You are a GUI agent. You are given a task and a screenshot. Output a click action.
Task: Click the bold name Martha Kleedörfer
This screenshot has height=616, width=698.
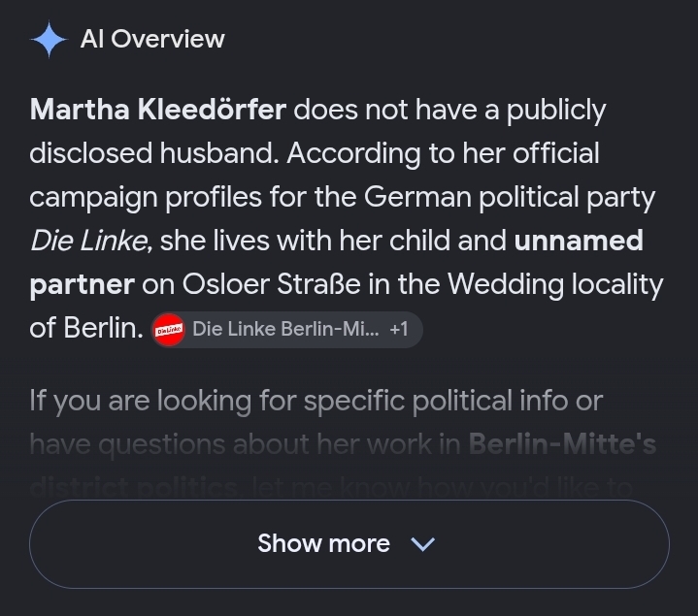click(x=158, y=110)
